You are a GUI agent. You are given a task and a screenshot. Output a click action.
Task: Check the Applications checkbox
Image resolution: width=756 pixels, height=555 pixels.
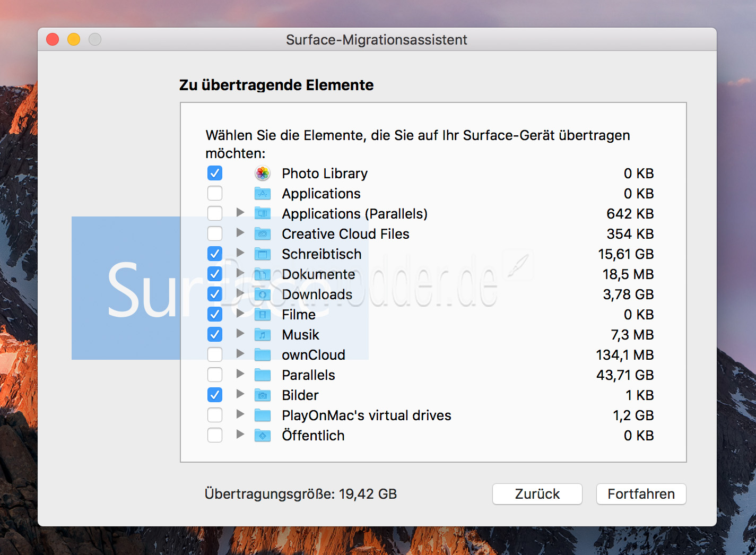coord(215,193)
